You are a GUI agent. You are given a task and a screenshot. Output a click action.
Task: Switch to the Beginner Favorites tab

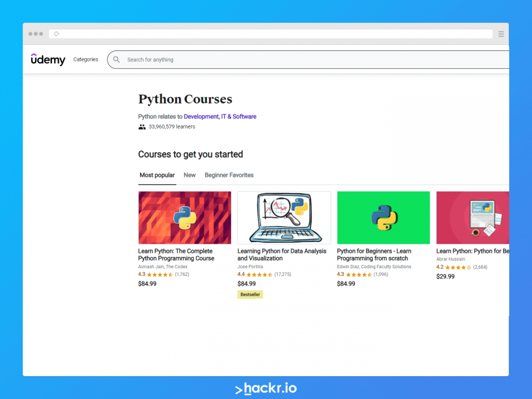(x=229, y=175)
